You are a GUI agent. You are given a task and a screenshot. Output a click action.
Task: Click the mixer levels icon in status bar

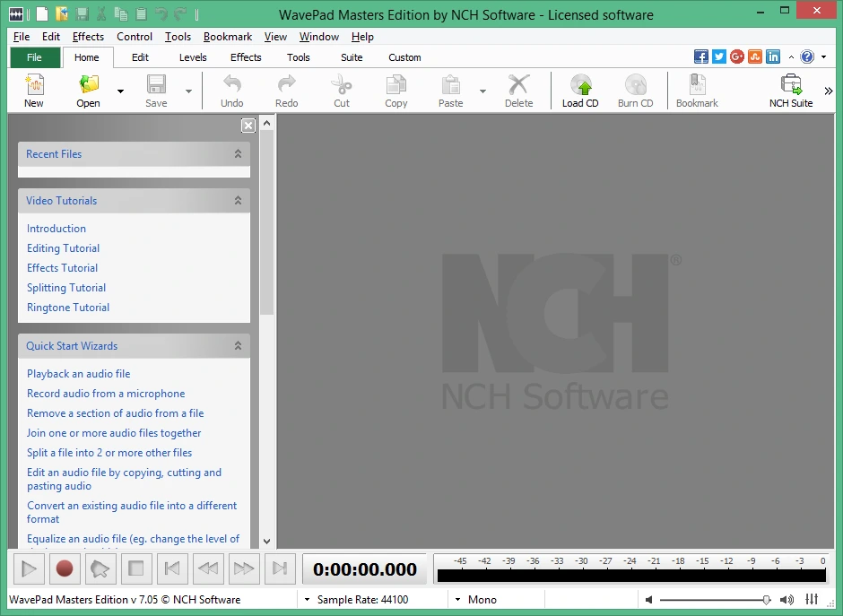(812, 599)
